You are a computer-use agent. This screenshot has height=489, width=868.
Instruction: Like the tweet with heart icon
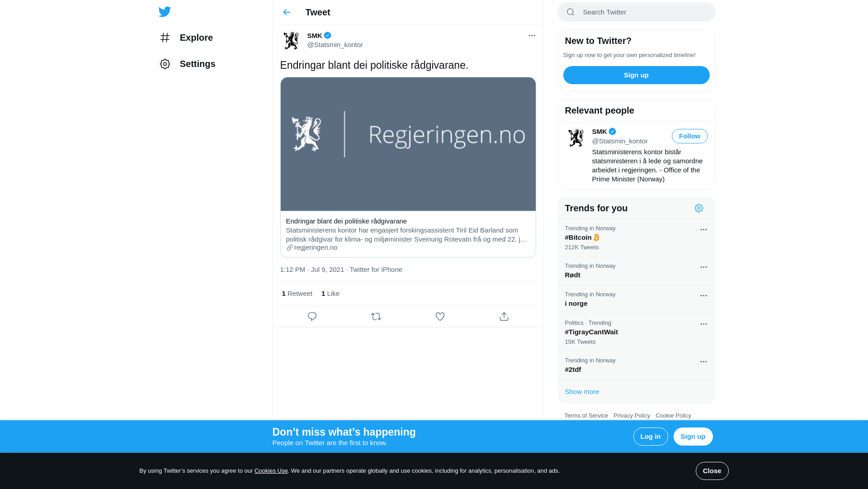(x=440, y=317)
